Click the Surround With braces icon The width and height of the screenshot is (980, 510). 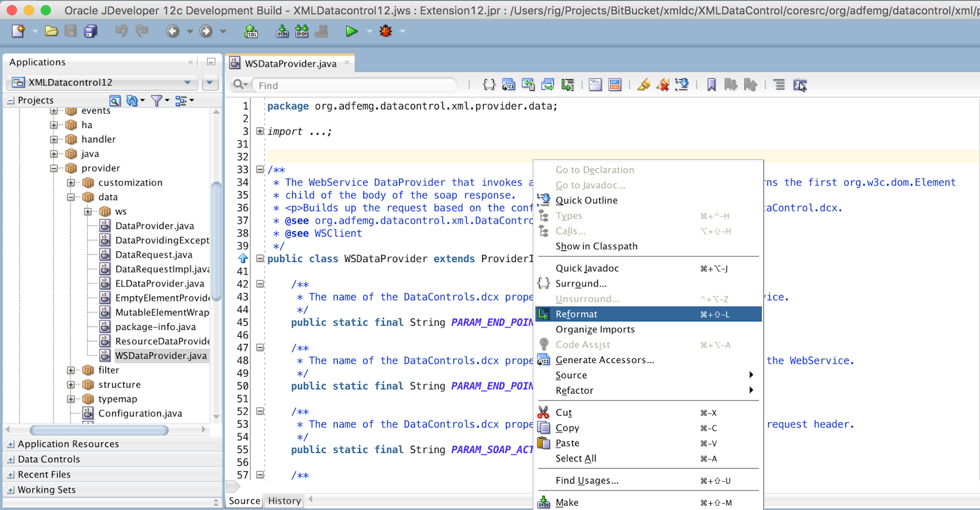[x=489, y=85]
